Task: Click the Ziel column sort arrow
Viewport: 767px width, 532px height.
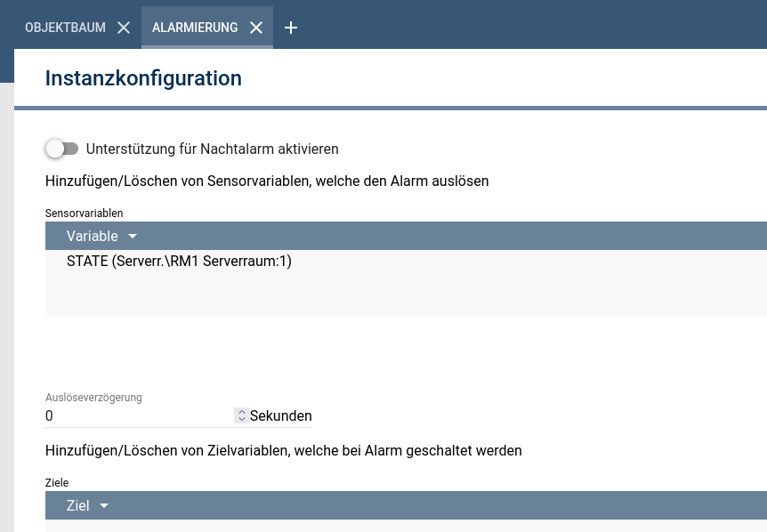Action: pyautogui.click(x=104, y=506)
